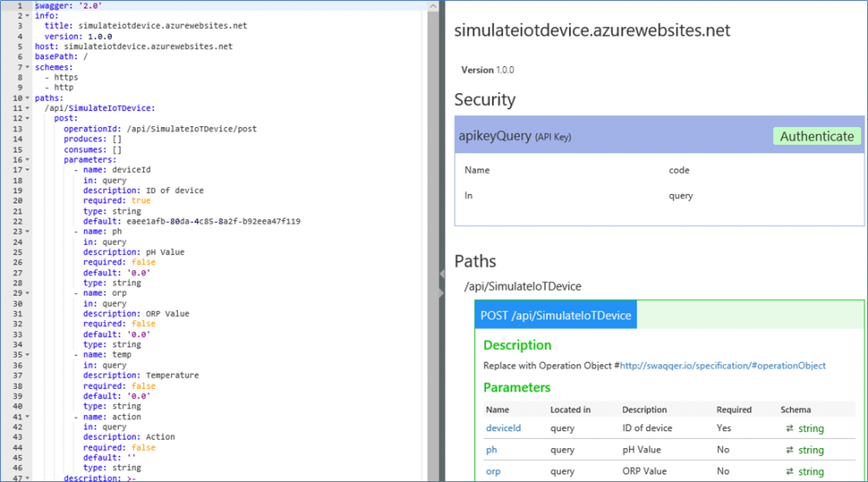
Task: Open the swagger.io operationObject specification link
Action: click(722, 365)
